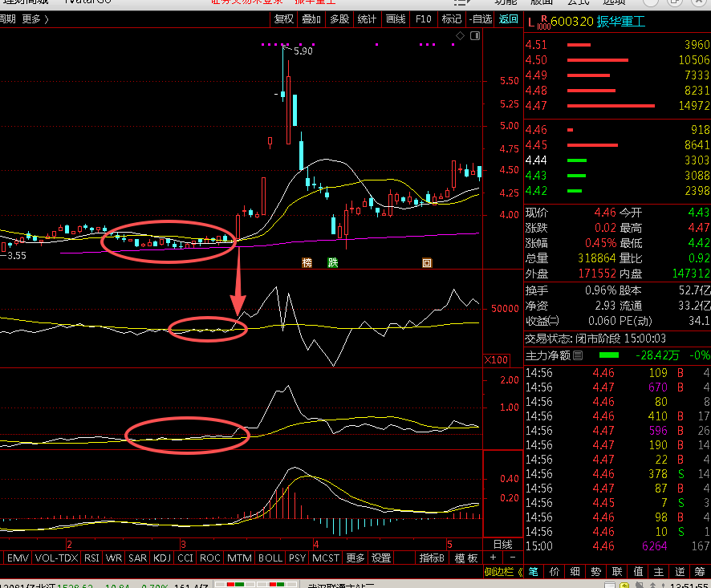Viewport: 711px width, 588px height.
Task: Click the diamond icon above the chart
Action: [460, 36]
